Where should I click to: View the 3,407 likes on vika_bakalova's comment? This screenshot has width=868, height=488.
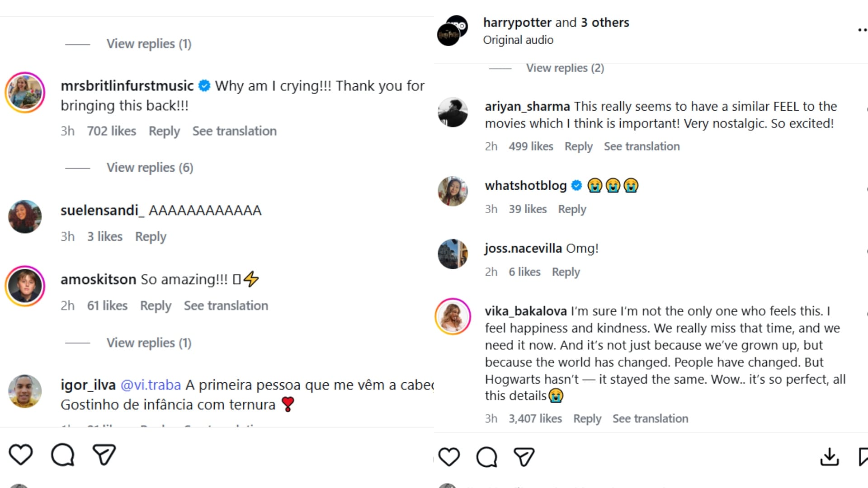535,419
